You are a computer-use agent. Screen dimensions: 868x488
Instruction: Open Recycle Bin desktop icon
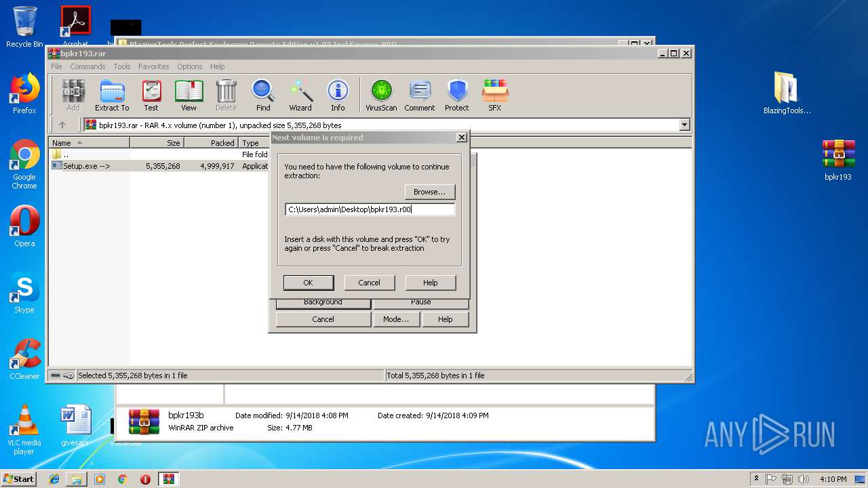[x=24, y=27]
